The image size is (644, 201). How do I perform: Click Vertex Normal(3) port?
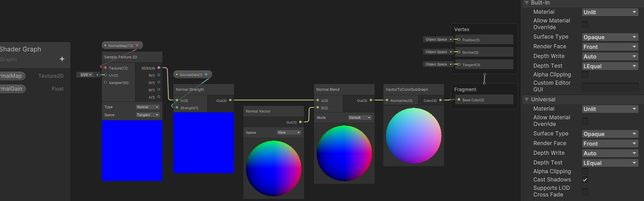coord(458,52)
